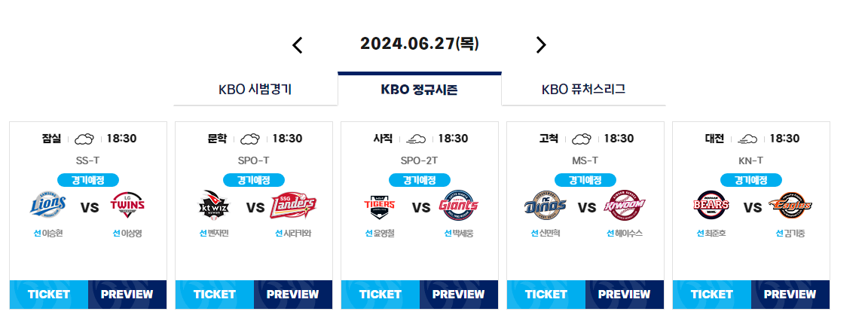Click the Lotte Giants team logo
Viewport: 868px width, 336px height.
pos(458,206)
